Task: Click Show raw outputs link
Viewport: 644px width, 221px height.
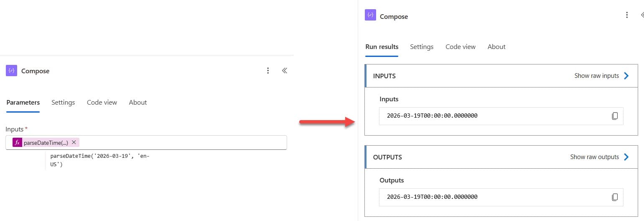Action: coord(595,157)
